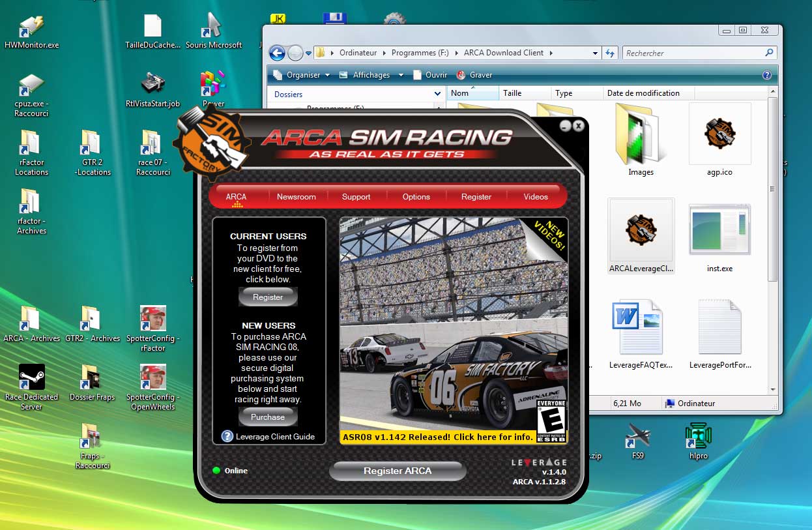Click the large Register ARCA button
812x530 pixels.
398,471
